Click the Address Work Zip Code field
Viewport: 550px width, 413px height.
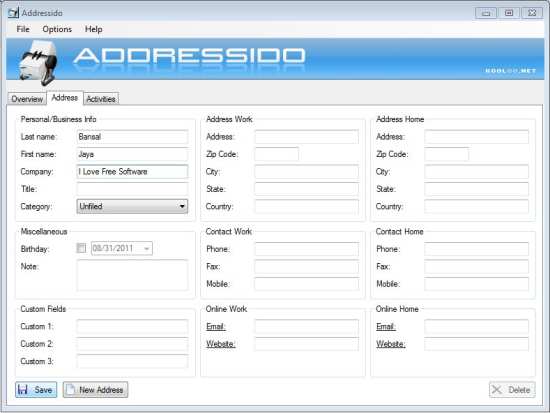coord(277,154)
